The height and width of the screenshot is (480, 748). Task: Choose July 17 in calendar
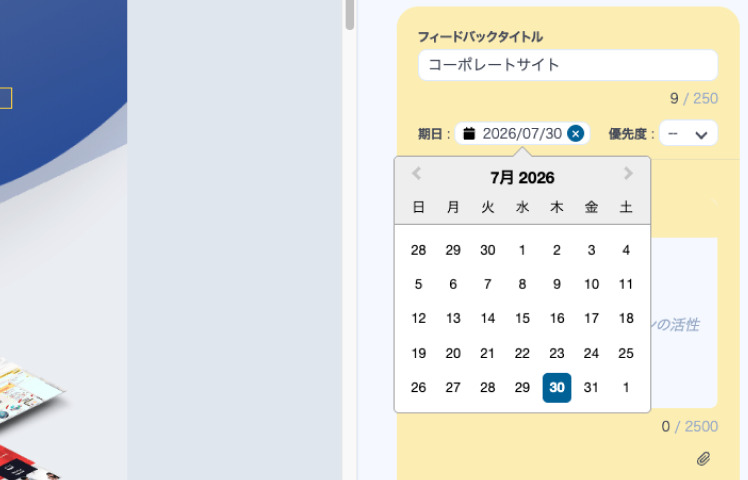pyautogui.click(x=591, y=318)
